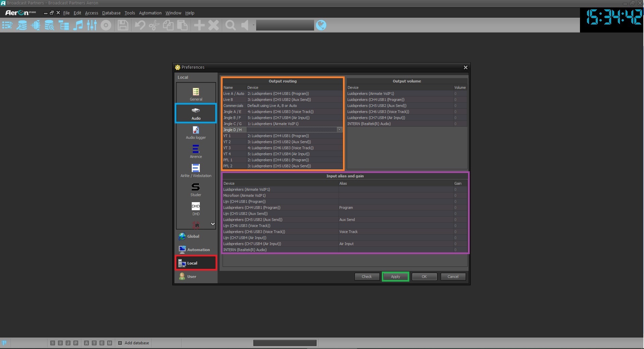The width and height of the screenshot is (644, 349).
Task: Click the Check button
Action: [367, 277]
